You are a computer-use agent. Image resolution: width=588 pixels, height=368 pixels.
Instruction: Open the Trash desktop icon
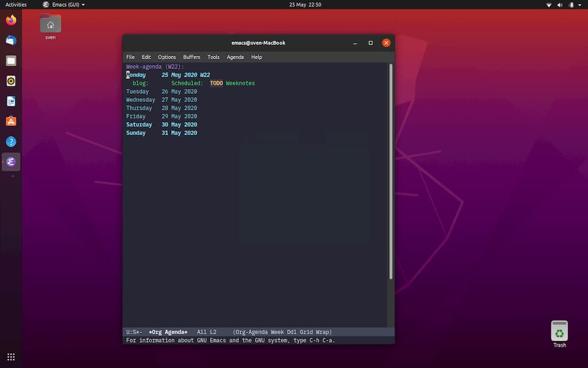coord(559,332)
